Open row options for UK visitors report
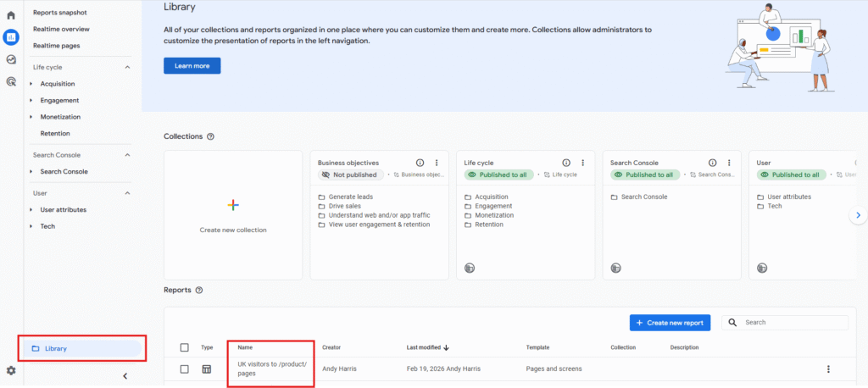Screen dimensions: 868x388 [x=828, y=369]
